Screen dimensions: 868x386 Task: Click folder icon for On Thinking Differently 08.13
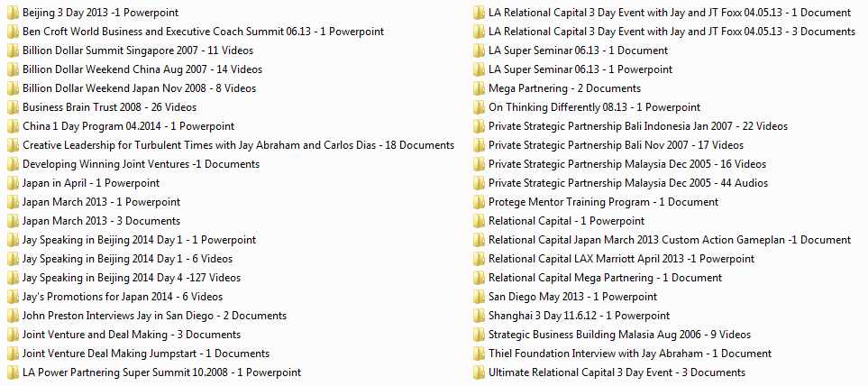coord(479,107)
